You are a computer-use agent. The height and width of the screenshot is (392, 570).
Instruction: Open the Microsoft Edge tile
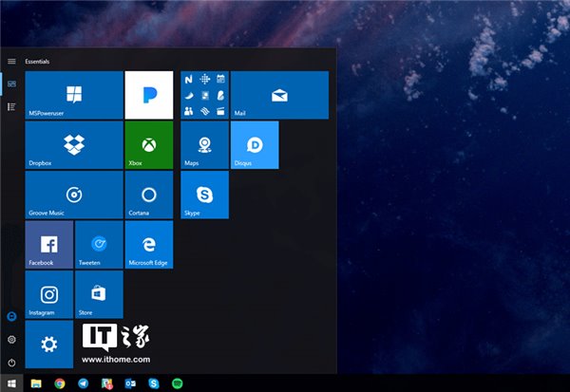(x=149, y=245)
